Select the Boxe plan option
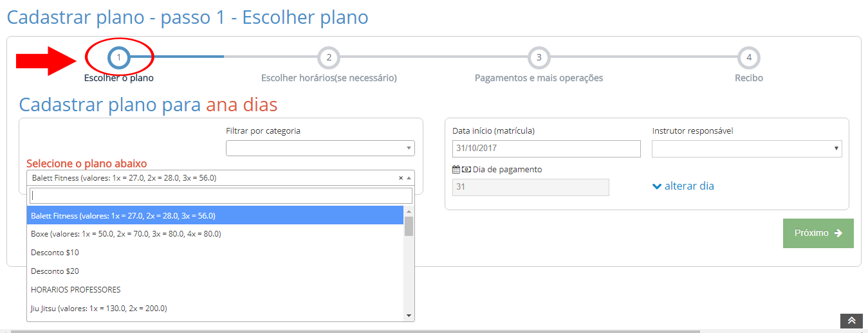This screenshot has width=868, height=333. pos(126,234)
